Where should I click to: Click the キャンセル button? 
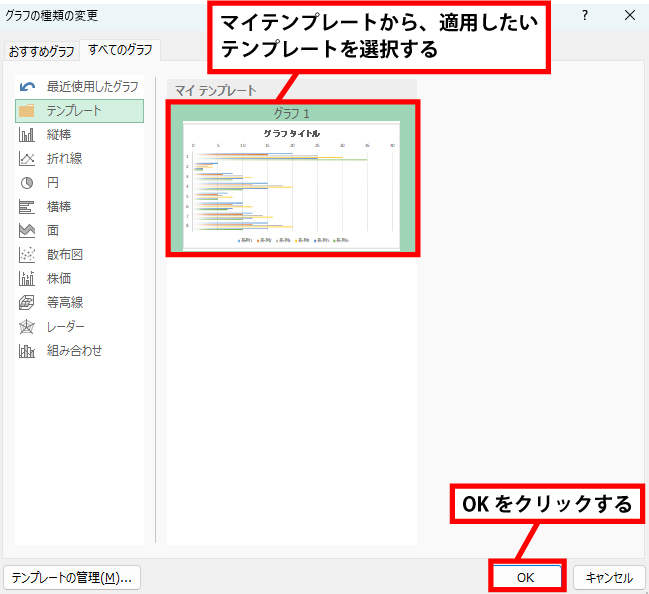tap(609, 577)
